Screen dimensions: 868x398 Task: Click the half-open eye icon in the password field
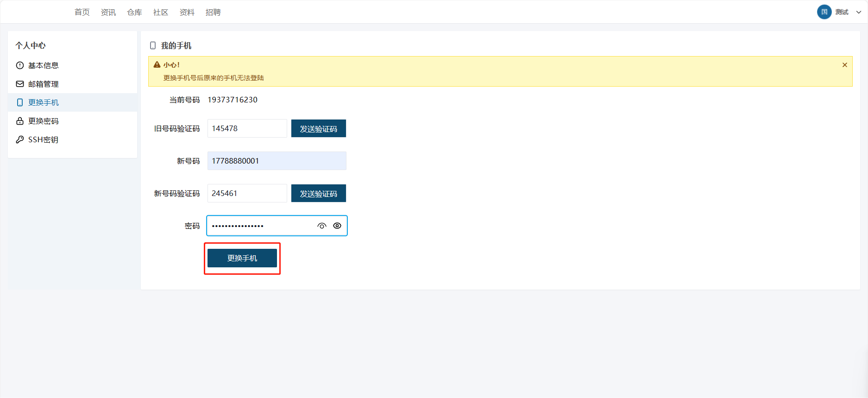pos(322,226)
